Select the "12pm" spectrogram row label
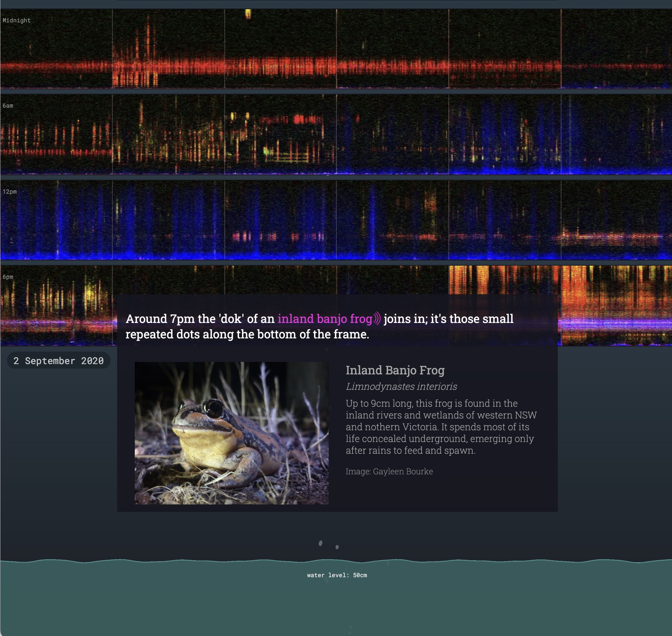 tap(10, 192)
